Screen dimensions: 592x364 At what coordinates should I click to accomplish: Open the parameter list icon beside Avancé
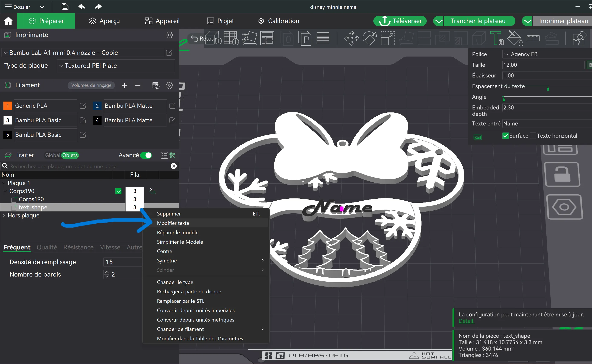(164, 155)
